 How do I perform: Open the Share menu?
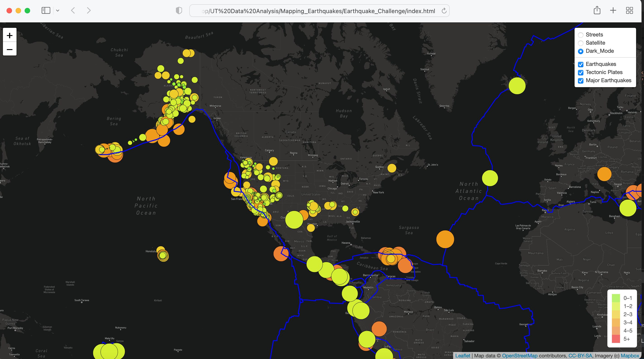597,10
